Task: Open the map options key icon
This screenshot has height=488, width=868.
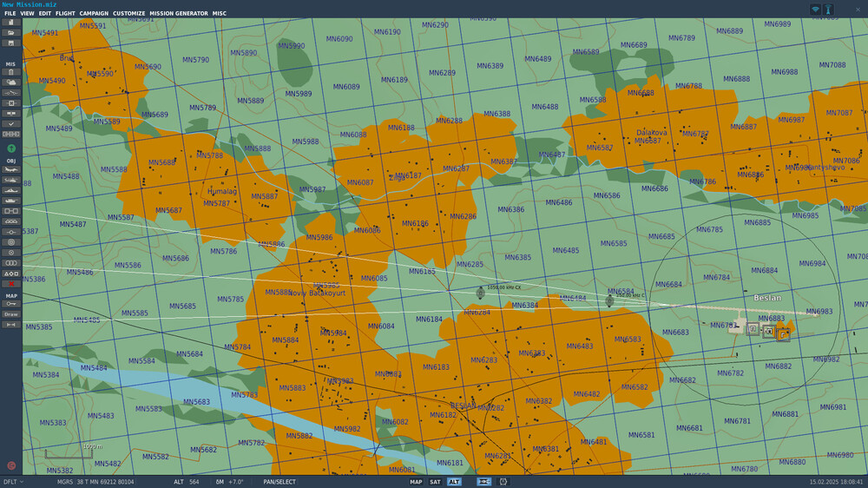Action: 11,304
